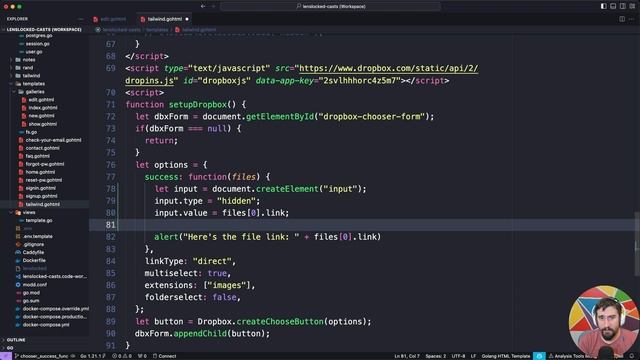Open home.gohtml file
The image size is (640, 360).
(x=40, y=172)
